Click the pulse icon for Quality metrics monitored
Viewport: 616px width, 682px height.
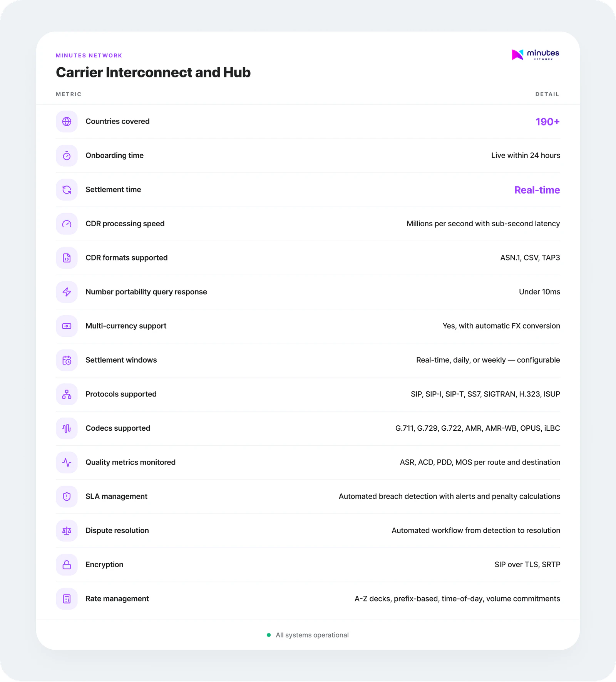67,462
